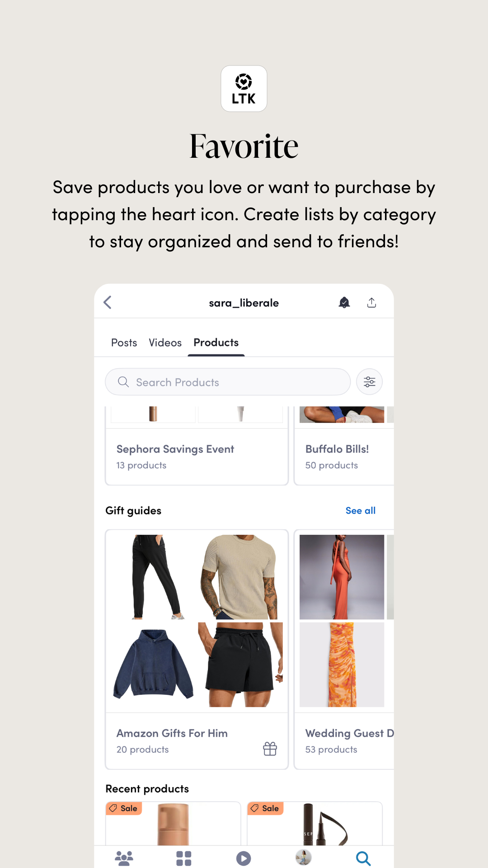488x868 pixels.
Task: Tap the share upload icon
Action: click(371, 302)
